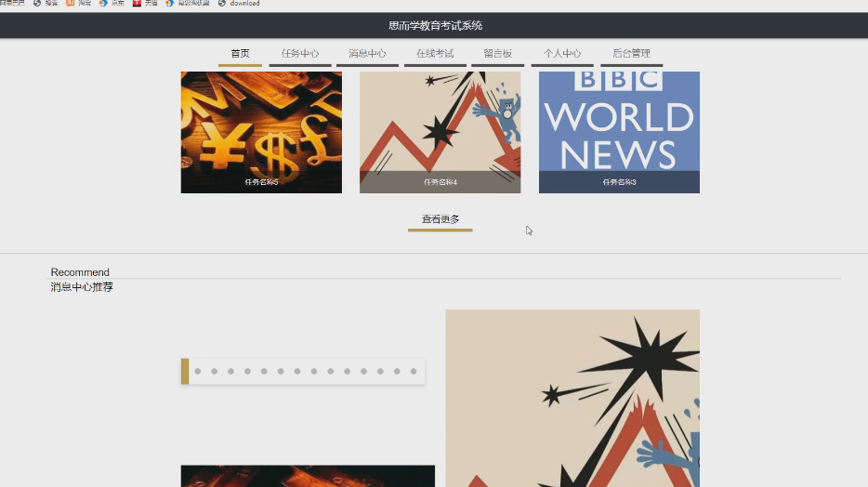Open the 京东 bookmark in the browser bar
Screen dimensions: 868x487
tap(112, 4)
